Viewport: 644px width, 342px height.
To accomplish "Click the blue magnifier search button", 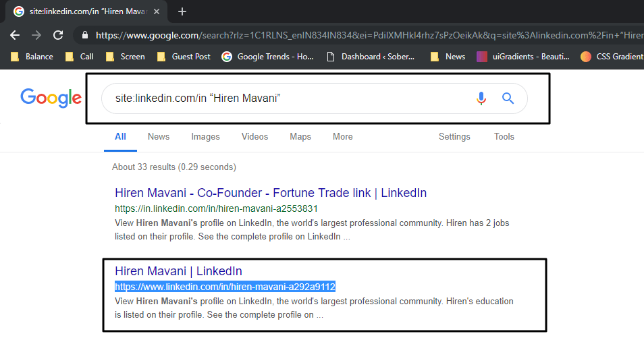I will point(508,98).
